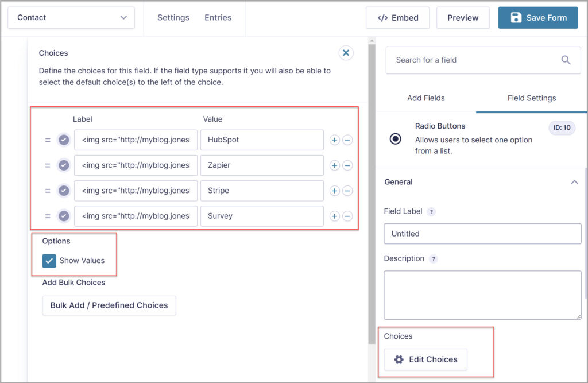Click minus icon to remove the Zapier choice
The width and height of the screenshot is (588, 383).
tap(347, 165)
